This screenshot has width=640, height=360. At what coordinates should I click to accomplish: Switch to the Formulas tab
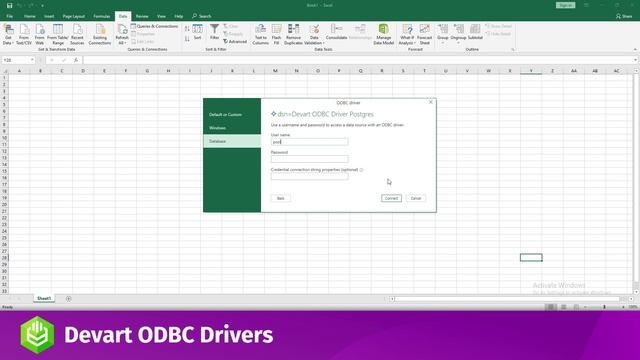tap(102, 16)
